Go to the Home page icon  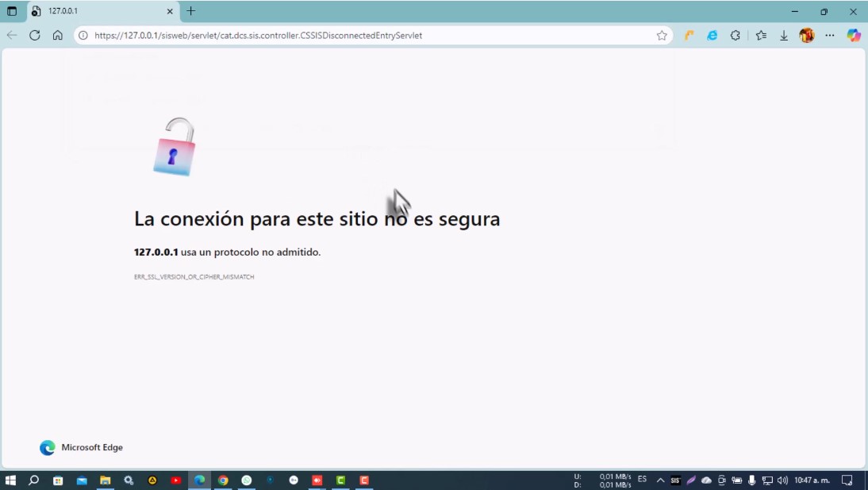[x=57, y=35]
